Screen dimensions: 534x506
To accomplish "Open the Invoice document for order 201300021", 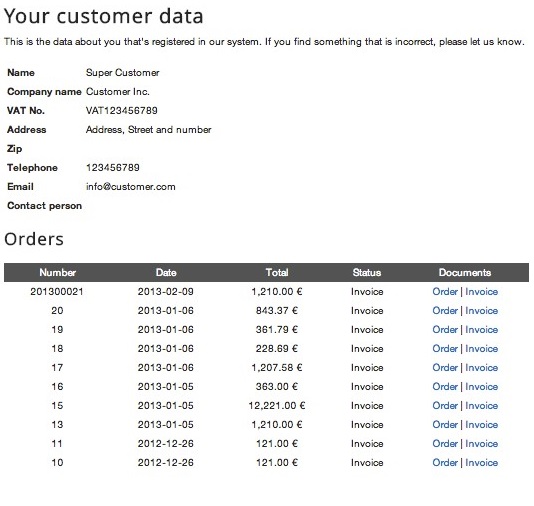I will (x=482, y=292).
